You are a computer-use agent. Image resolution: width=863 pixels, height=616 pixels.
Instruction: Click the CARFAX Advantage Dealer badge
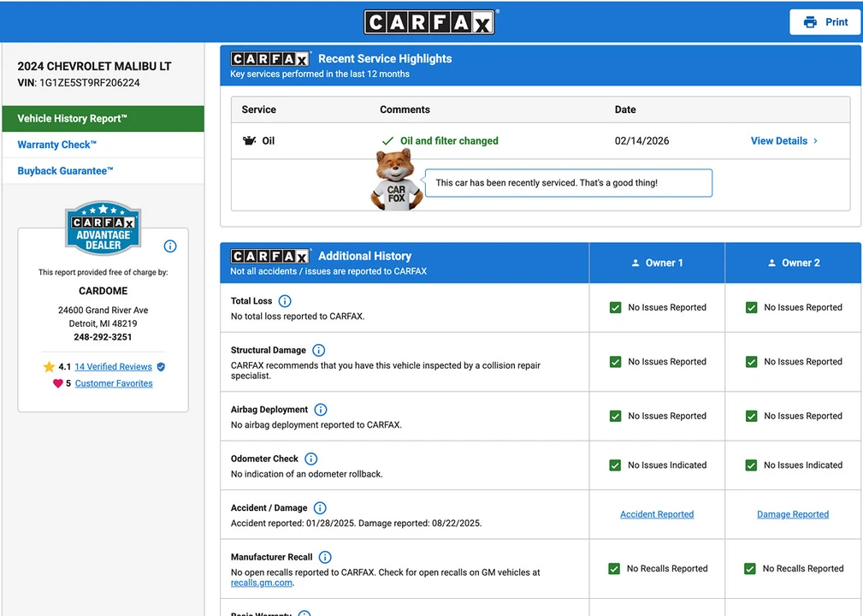[x=103, y=228]
